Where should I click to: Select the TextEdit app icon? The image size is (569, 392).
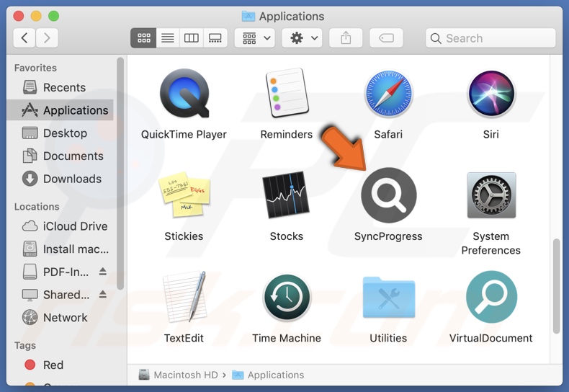click(x=184, y=297)
